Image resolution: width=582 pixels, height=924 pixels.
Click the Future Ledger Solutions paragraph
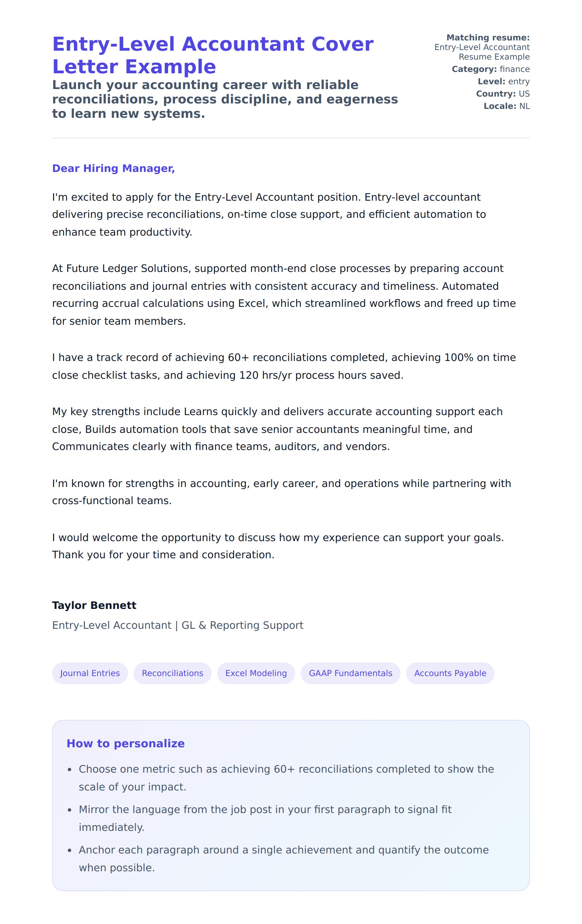click(284, 295)
